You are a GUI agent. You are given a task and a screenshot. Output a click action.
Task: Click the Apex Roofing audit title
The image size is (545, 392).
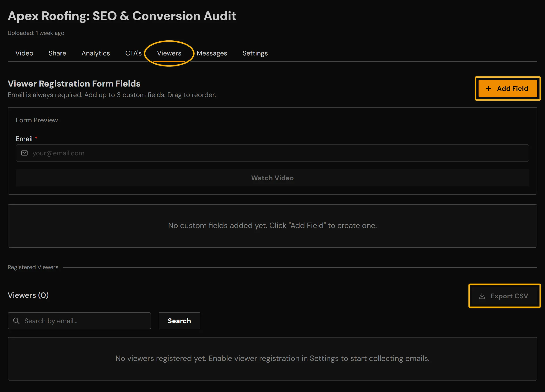click(122, 16)
